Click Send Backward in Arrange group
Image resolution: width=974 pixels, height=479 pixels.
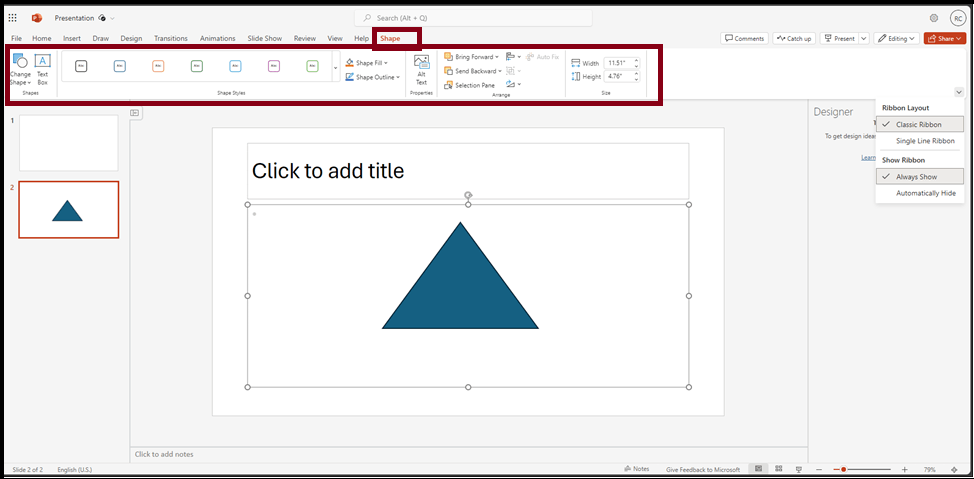(473, 71)
